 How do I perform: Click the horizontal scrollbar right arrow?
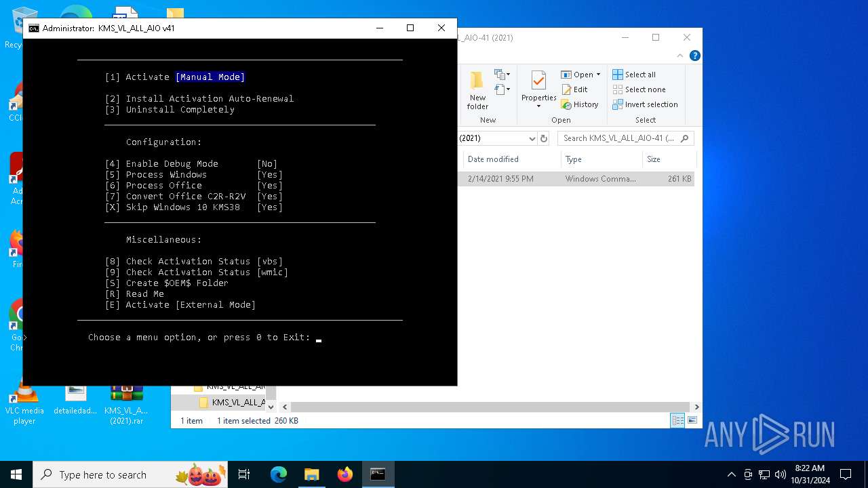pos(696,407)
